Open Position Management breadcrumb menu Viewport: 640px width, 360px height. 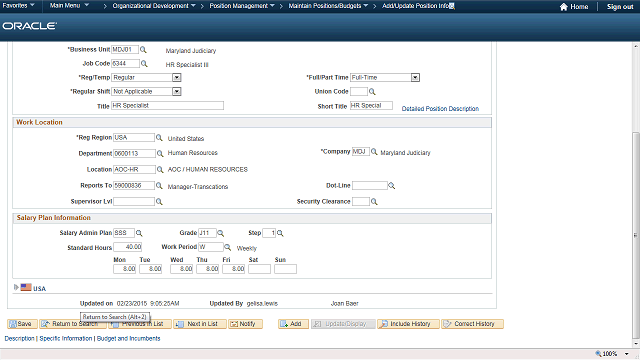(242, 6)
